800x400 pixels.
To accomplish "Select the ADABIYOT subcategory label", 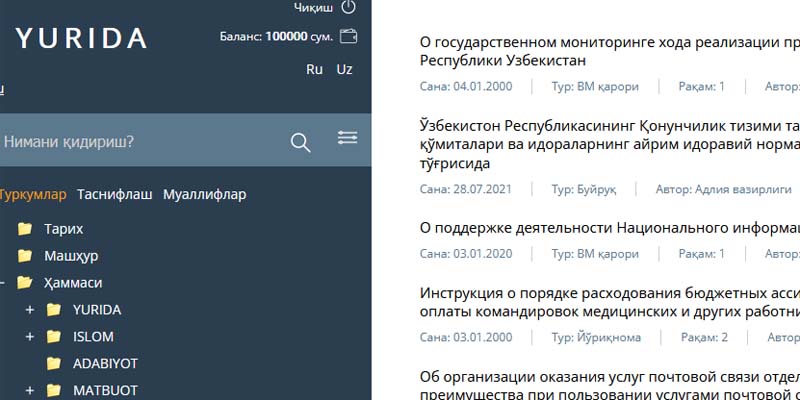I will pos(106,364).
